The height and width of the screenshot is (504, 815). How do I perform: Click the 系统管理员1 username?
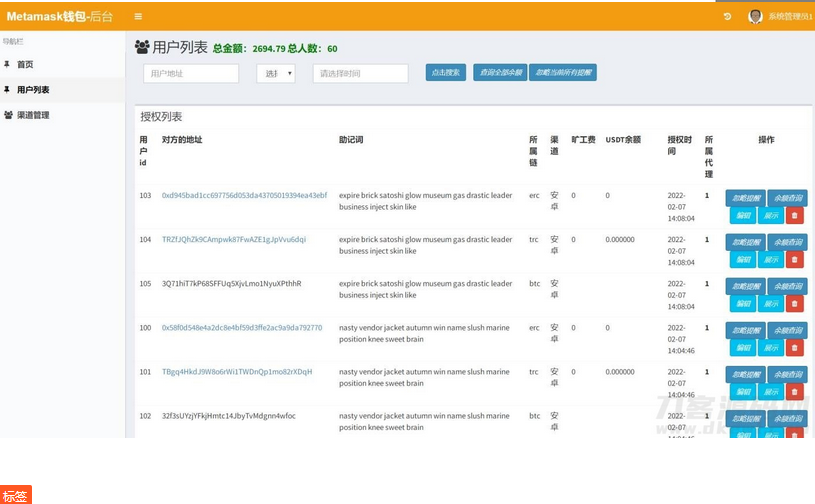coord(790,17)
